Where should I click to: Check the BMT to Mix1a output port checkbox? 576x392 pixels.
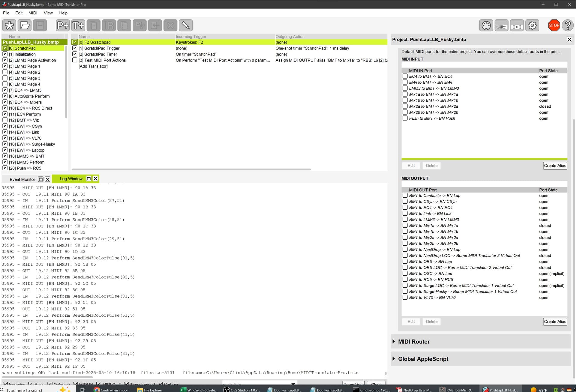[405, 226]
